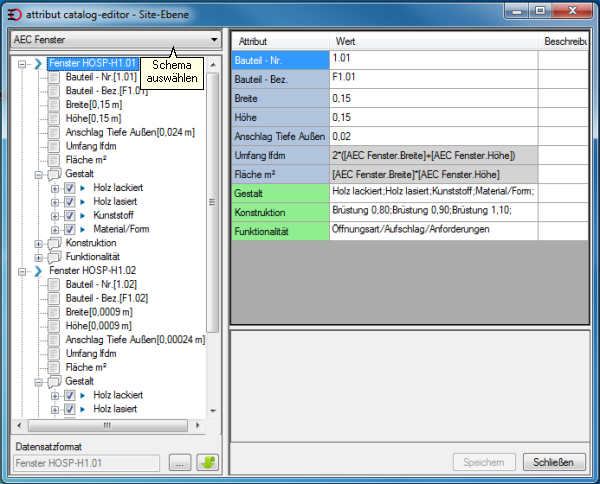Click document icon of Höhe[0,15 m]

[54, 119]
